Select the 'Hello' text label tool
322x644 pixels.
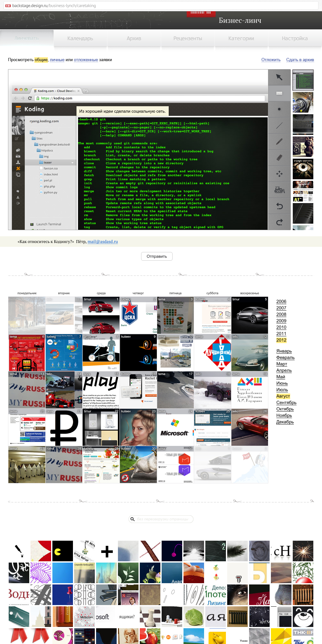[279, 93]
